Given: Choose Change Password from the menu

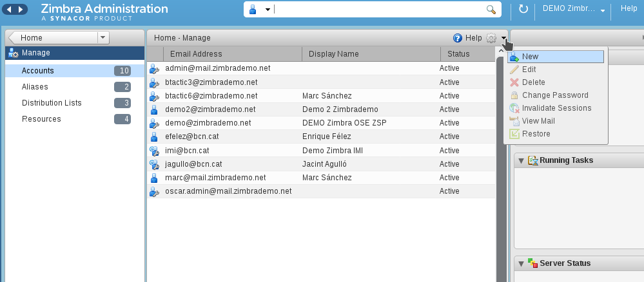Looking at the screenshot, I should tap(556, 95).
